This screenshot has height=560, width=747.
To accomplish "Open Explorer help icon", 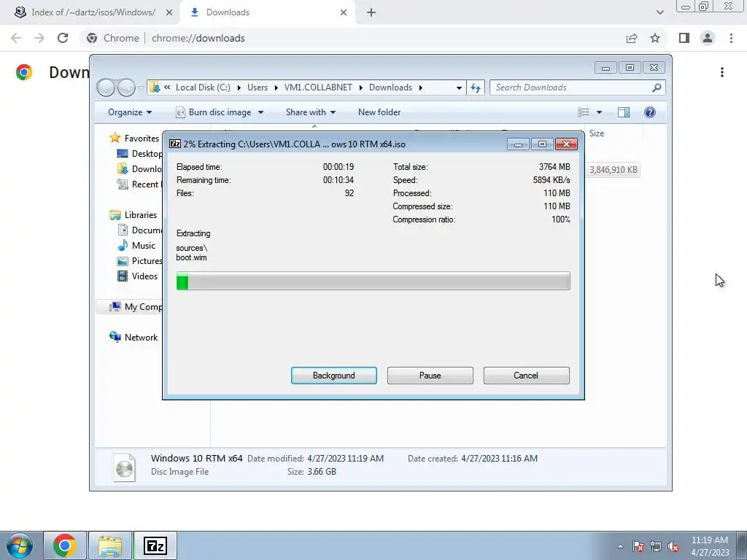I will 650,112.
